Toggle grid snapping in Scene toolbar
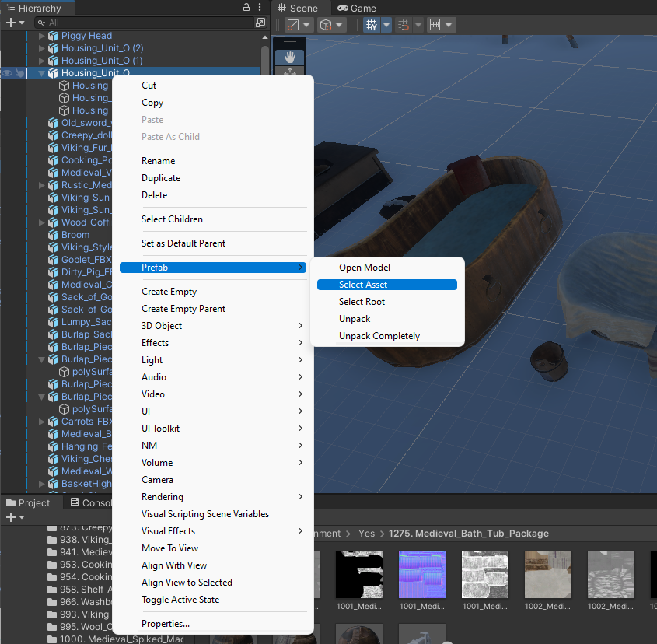 [371, 25]
